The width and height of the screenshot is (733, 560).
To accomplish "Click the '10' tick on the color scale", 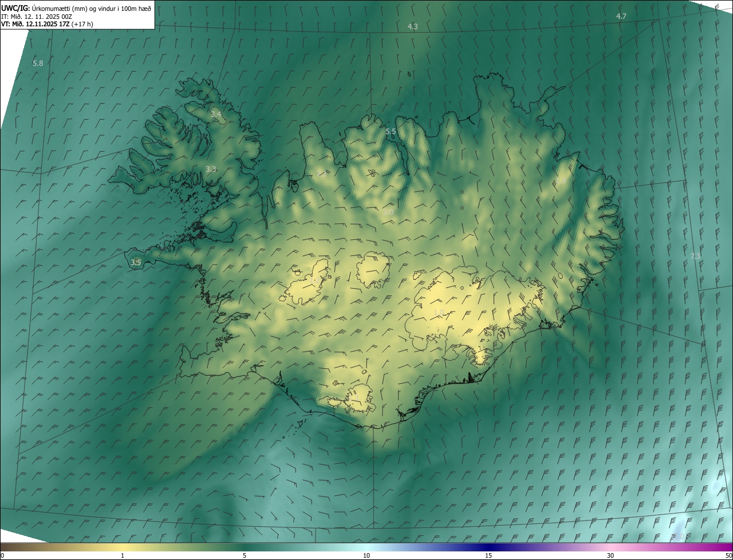I will [x=366, y=555].
